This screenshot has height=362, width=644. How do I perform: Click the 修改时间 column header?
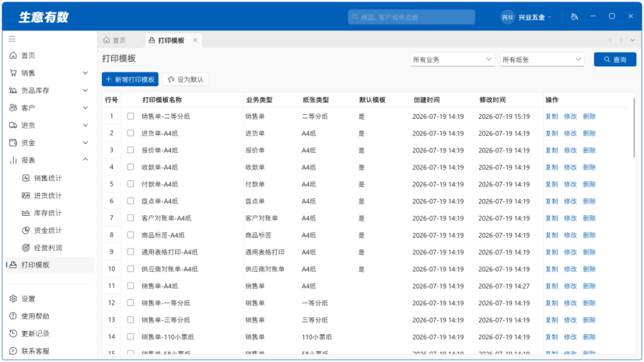pyautogui.click(x=492, y=99)
